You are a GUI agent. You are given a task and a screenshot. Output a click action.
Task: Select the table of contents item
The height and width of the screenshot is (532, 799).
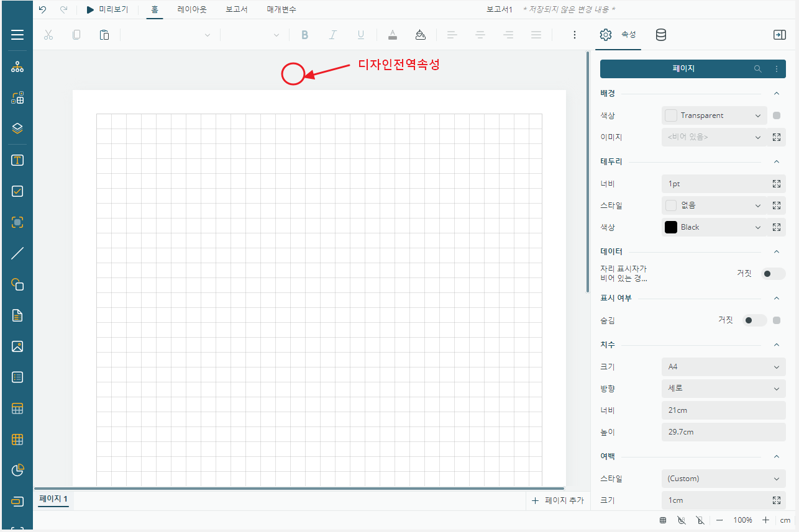[x=17, y=315]
